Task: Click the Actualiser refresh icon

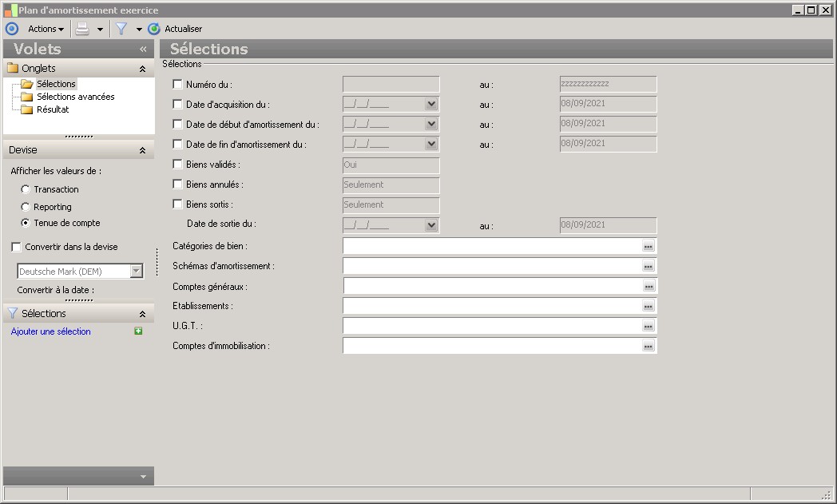Action: click(x=154, y=29)
